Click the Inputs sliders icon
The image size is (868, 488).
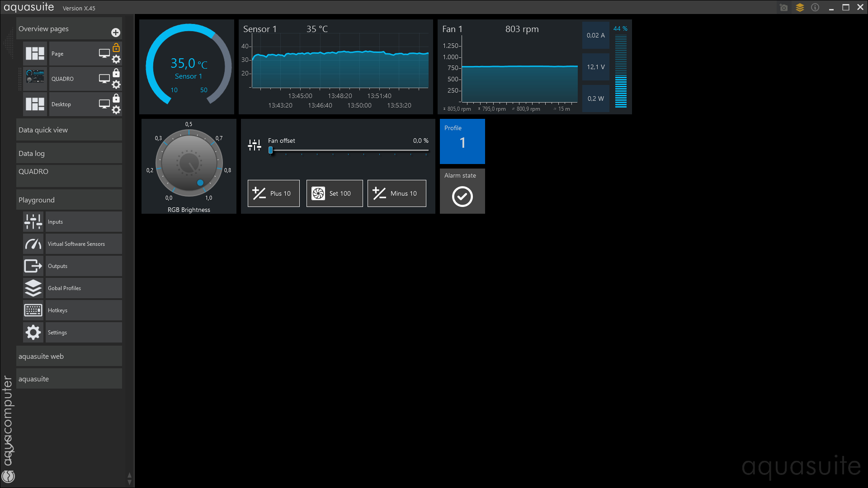[33, 222]
